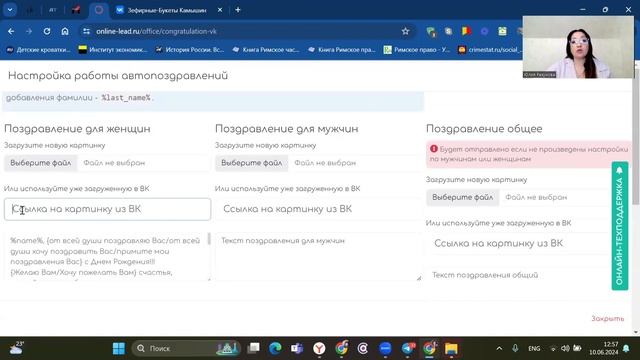Screen dimensions: 640x360
Task: Click the webcam video thumbnail
Action: coord(578,47)
